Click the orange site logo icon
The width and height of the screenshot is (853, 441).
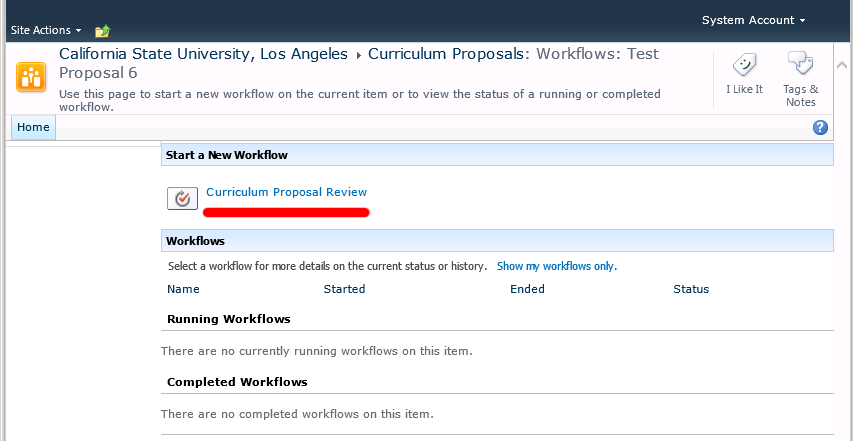[x=30, y=77]
